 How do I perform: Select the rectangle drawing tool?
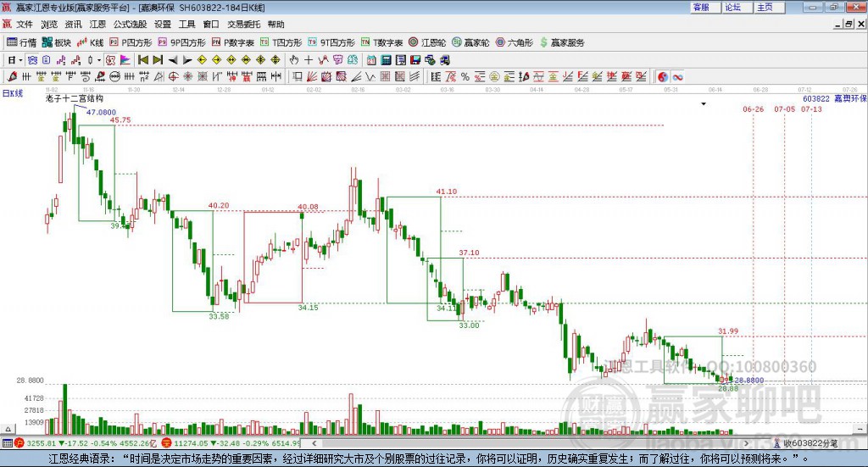(x=298, y=76)
